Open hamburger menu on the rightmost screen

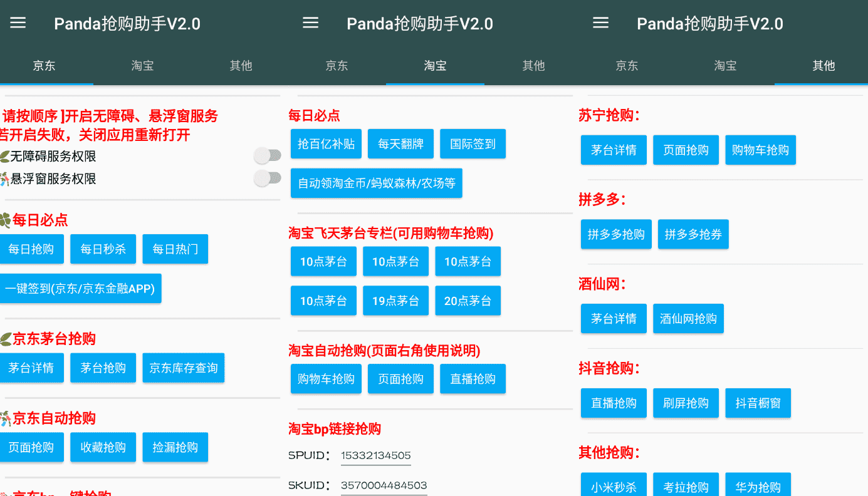point(601,23)
